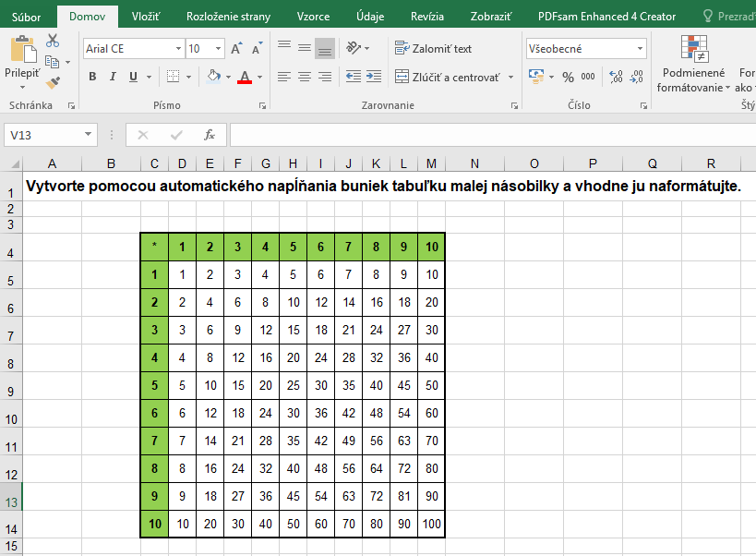Click Zlúčiť a centrovať button
Viewport: 756px width, 556px height.
click(448, 77)
